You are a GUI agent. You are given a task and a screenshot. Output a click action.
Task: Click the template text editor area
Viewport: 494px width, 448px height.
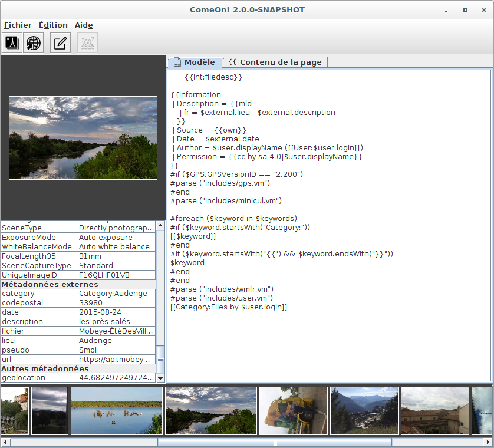tap(328, 226)
